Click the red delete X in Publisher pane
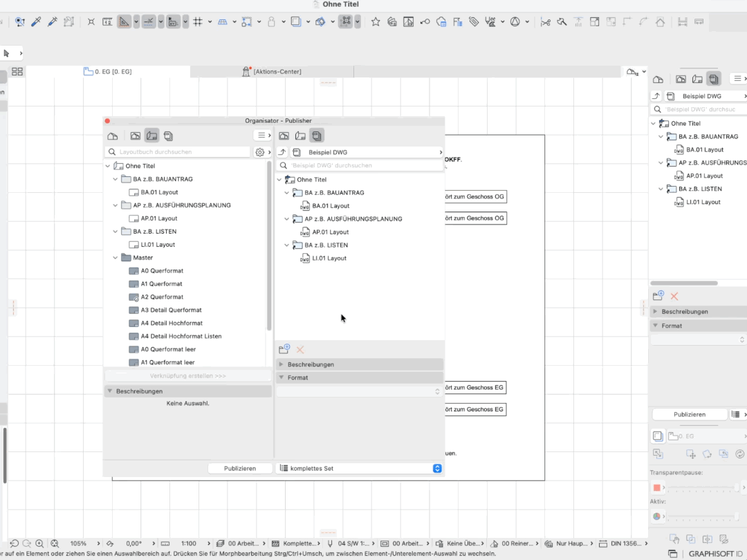 (x=300, y=350)
